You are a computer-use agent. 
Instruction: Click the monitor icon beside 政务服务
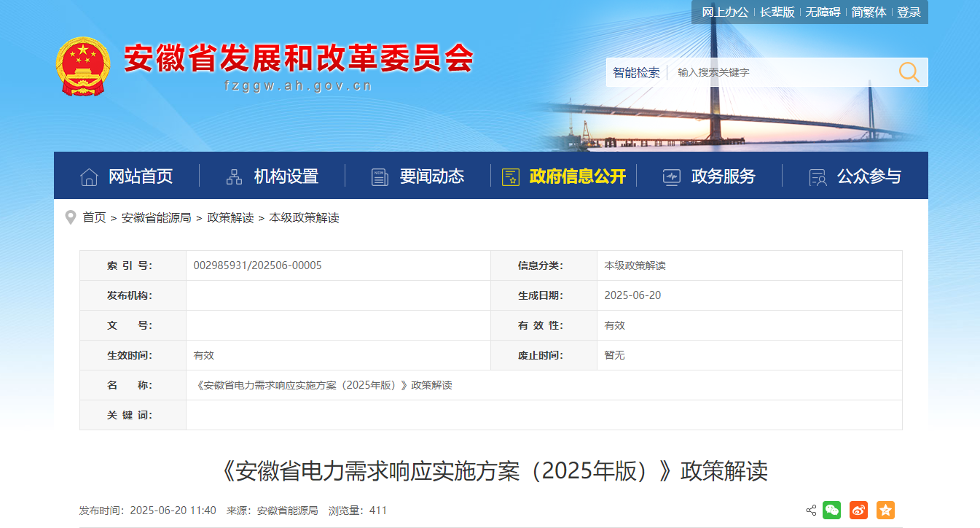pyautogui.click(x=671, y=176)
